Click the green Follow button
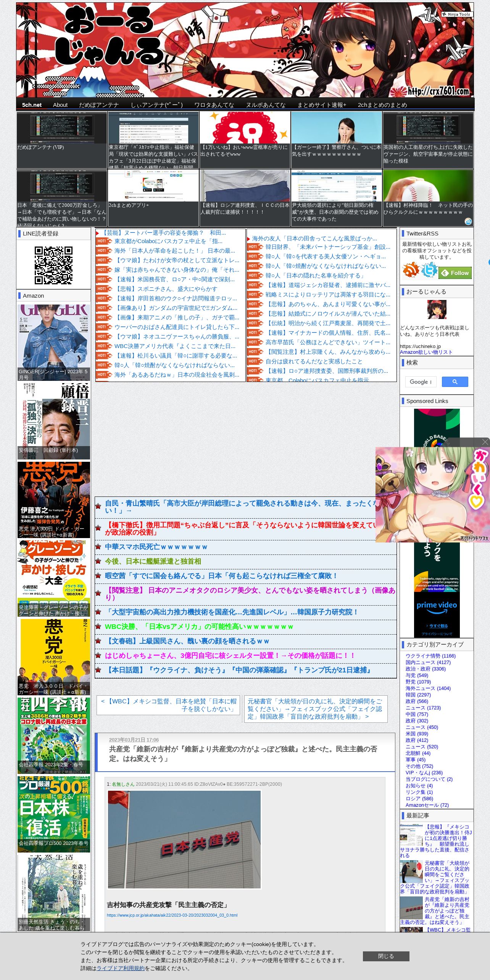Image resolution: width=490 pixels, height=980 pixels. (x=455, y=273)
